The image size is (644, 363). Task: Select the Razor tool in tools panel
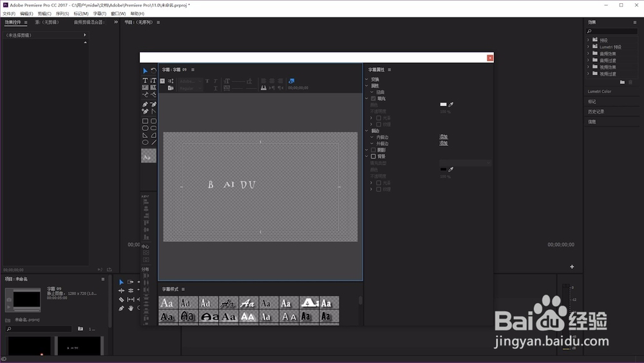point(121,299)
